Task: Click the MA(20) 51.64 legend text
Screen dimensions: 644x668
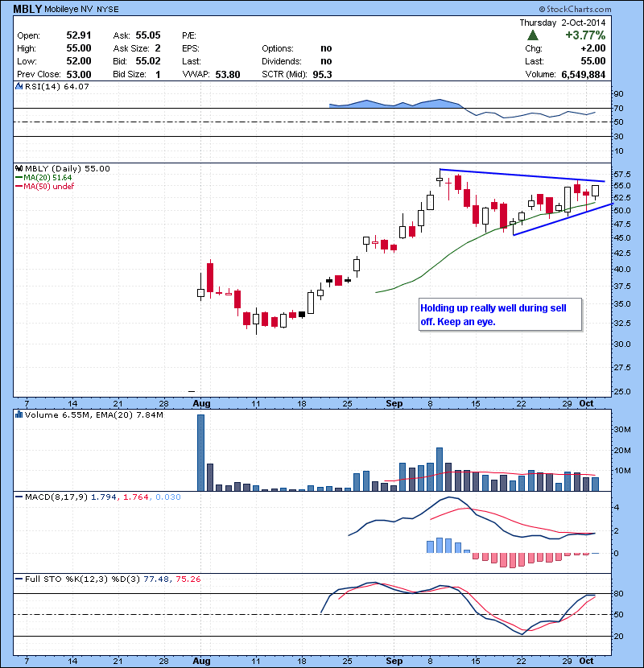Action: 47,178
